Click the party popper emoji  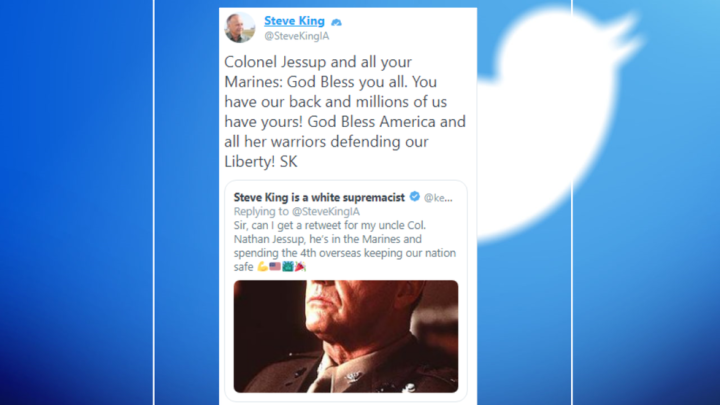300,266
